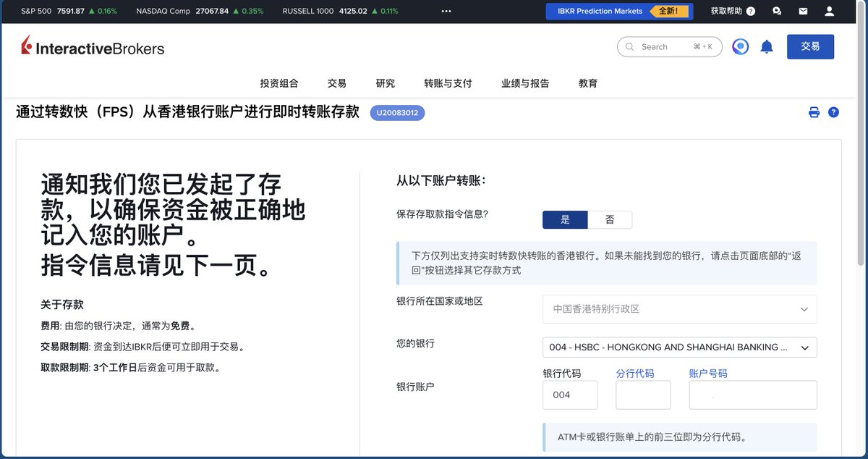This screenshot has height=459, width=868.
Task: Click the 账户号码 input field
Action: (x=753, y=395)
